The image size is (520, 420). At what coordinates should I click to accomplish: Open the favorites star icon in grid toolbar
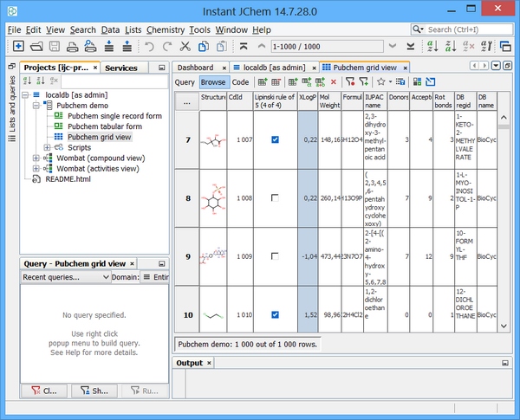coord(380,81)
